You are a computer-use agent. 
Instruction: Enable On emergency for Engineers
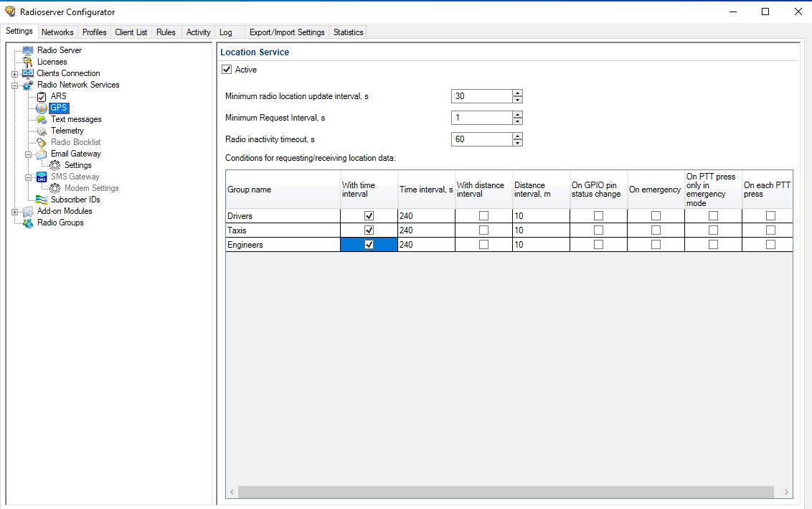[x=656, y=245]
